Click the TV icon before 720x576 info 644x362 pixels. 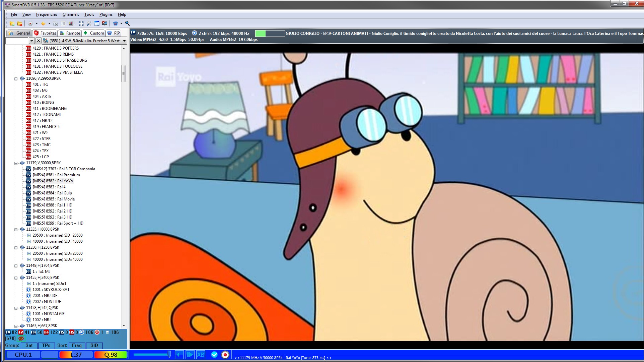pos(133,33)
